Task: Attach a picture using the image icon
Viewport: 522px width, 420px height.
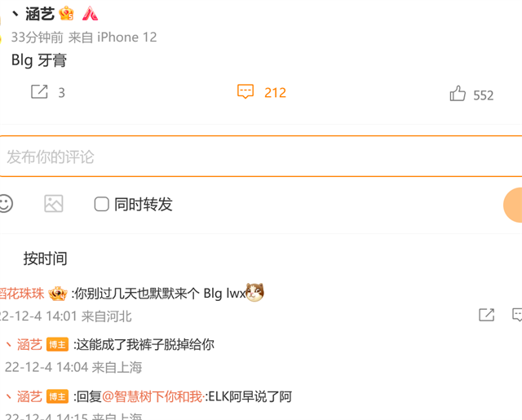Action: [54, 203]
